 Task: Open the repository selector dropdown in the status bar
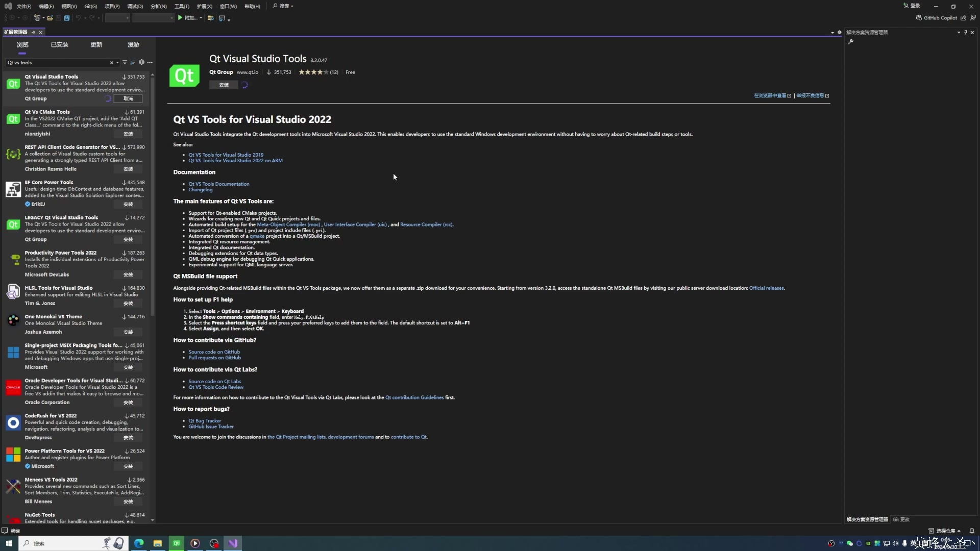point(945,531)
